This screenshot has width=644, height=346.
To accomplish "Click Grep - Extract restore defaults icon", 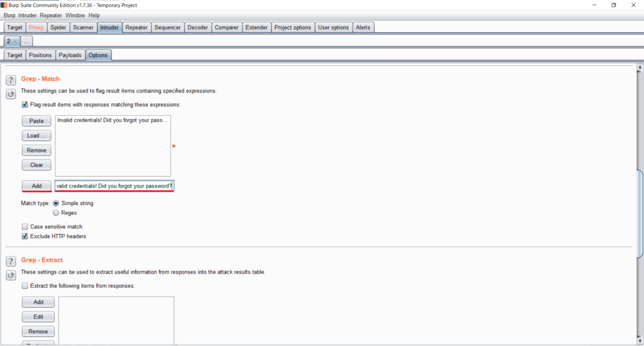I will tap(11, 276).
